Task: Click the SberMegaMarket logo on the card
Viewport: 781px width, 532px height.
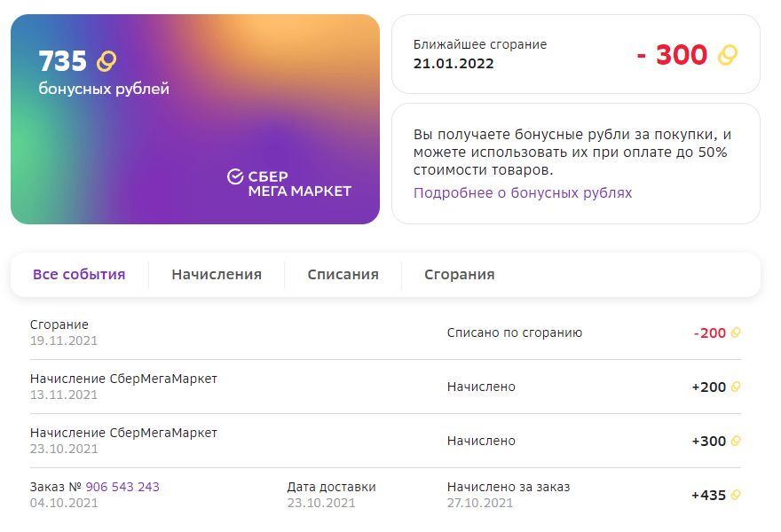Action: point(288,183)
